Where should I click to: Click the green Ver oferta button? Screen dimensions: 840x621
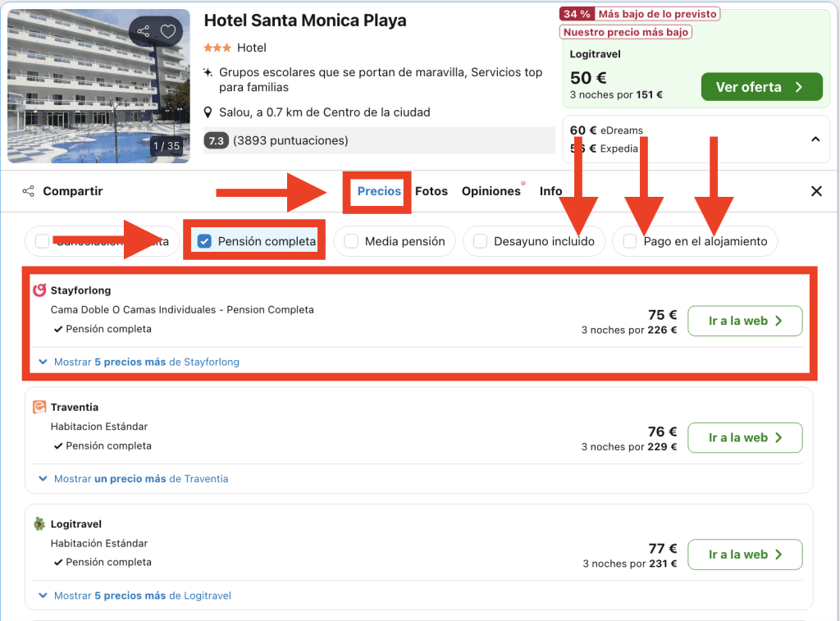pos(761,87)
